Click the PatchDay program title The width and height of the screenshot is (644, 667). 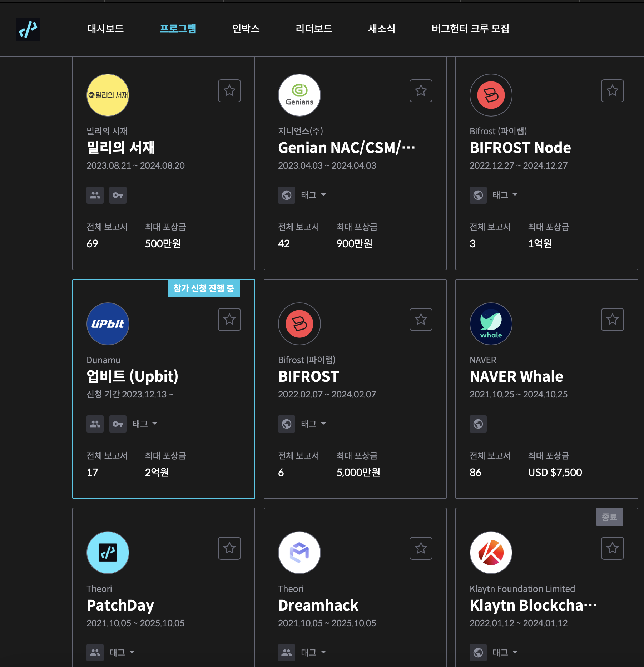[x=120, y=605]
